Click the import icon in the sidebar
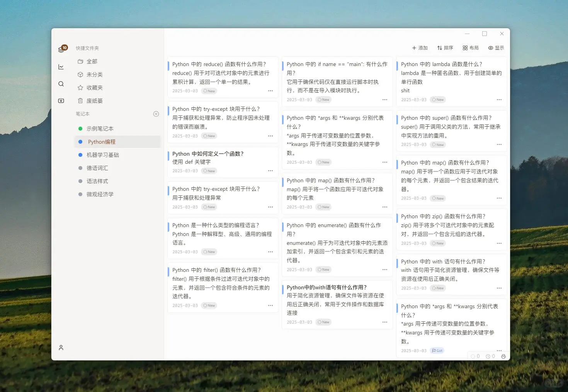The width and height of the screenshot is (568, 392). tap(61, 100)
